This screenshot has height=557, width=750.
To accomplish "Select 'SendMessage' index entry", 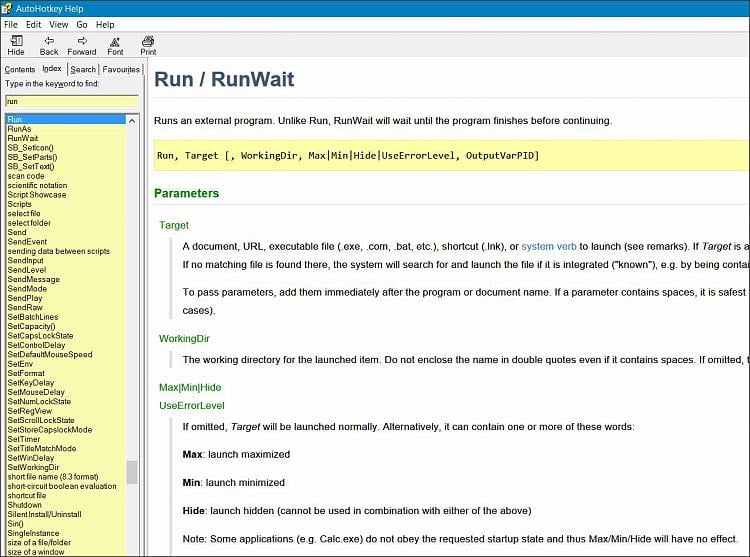I will (x=33, y=279).
